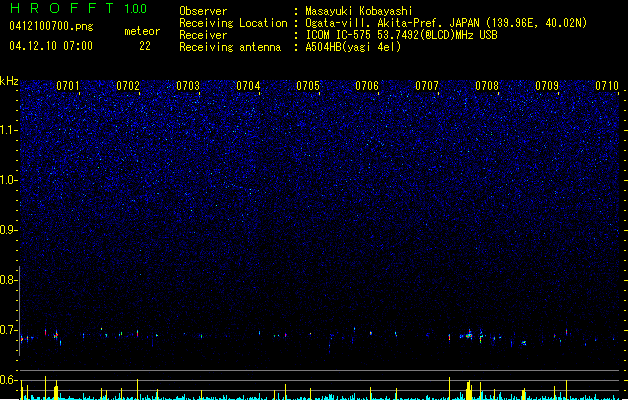The height and width of the screenshot is (400, 629).
Task: Select the file name 0412100700.png
Action: (x=51, y=26)
